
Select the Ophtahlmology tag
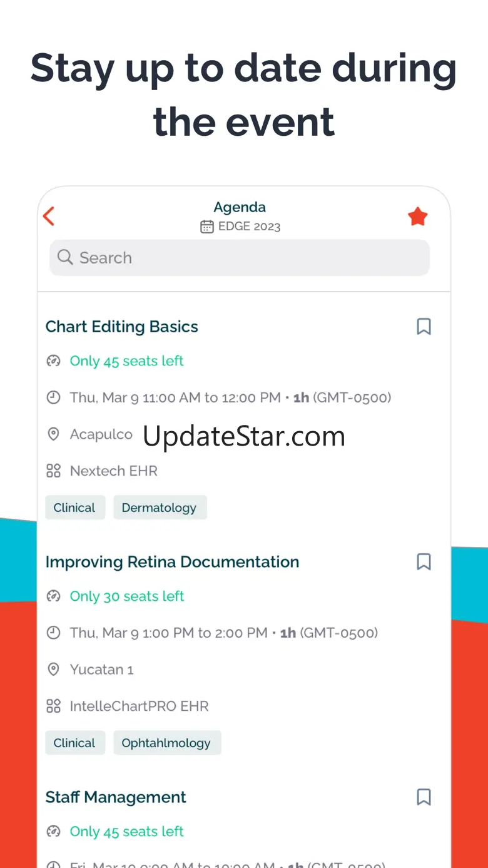(x=166, y=743)
